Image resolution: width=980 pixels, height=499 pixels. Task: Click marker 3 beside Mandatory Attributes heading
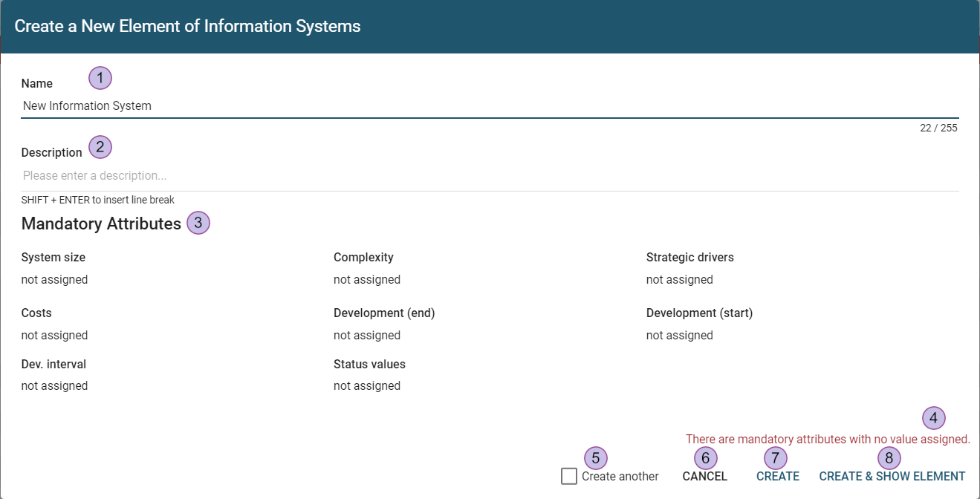coord(198,223)
